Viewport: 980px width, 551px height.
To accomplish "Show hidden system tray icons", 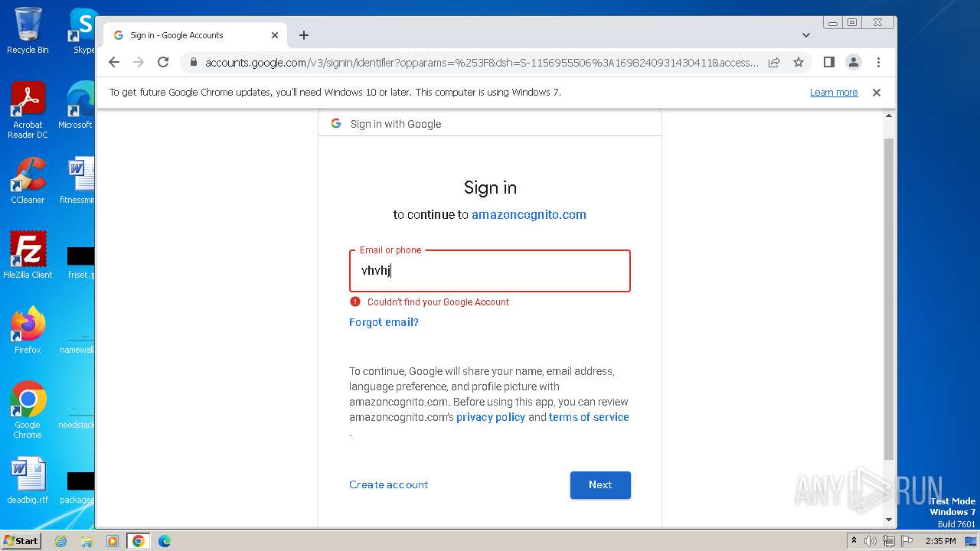I will pyautogui.click(x=854, y=541).
